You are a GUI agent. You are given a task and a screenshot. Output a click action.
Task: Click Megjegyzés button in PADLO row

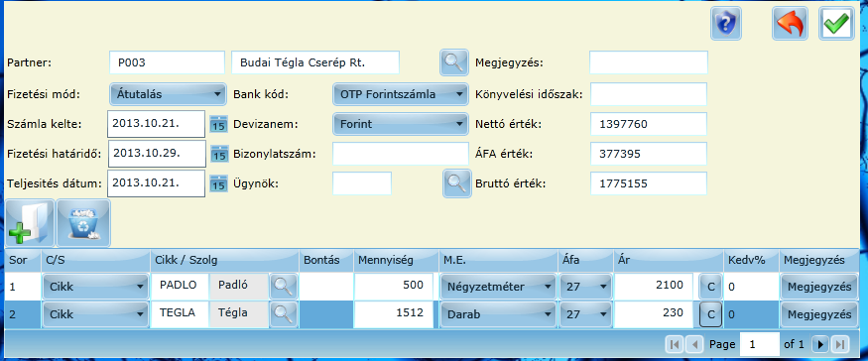[819, 287]
